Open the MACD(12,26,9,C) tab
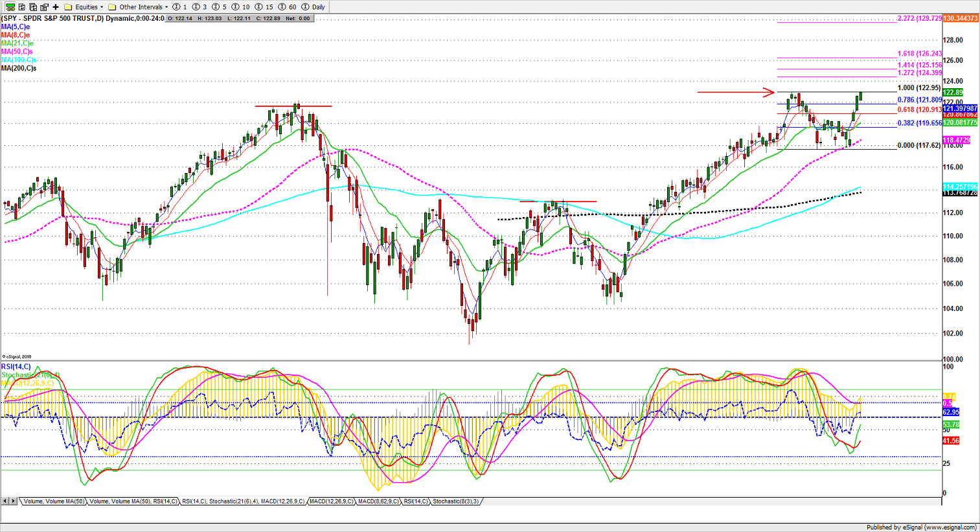 pos(332,502)
